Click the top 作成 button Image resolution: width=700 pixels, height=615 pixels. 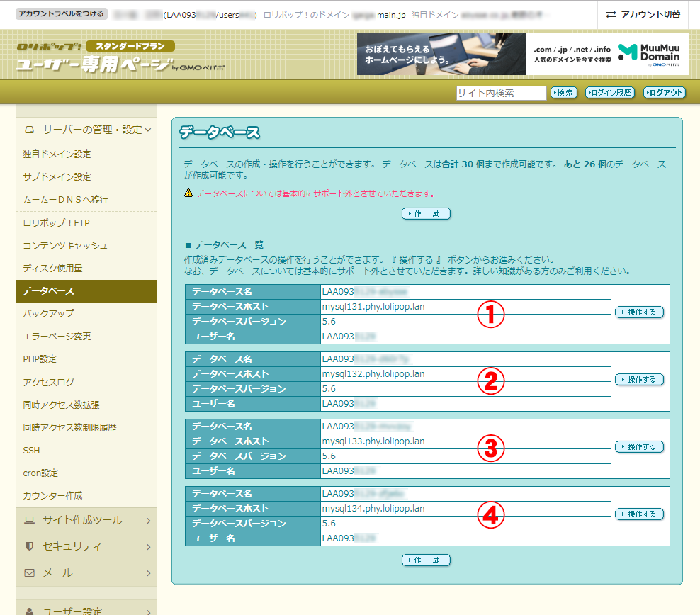(x=426, y=213)
